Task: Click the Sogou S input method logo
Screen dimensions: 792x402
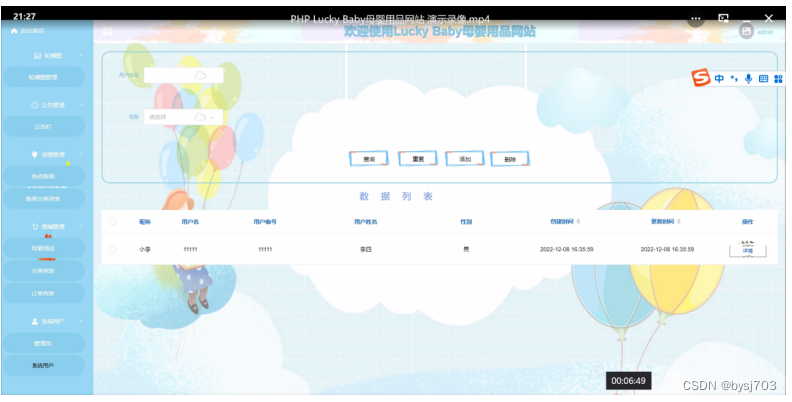Action: 701,78
